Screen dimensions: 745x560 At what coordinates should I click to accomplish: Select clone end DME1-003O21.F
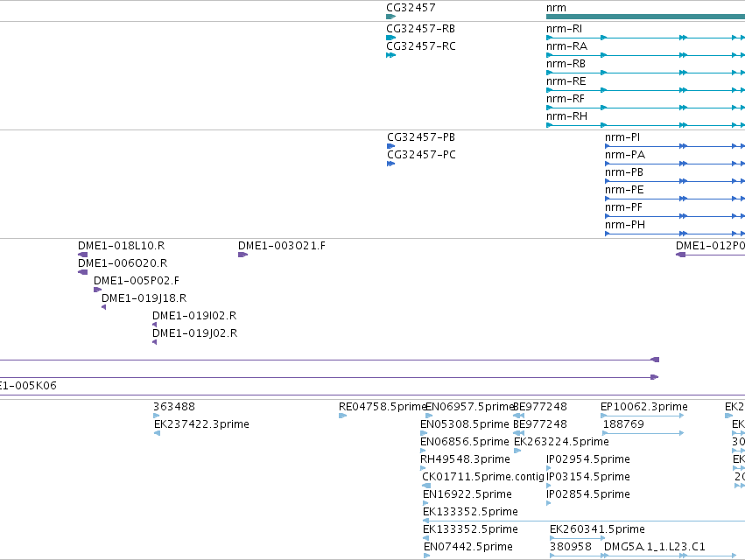pos(282,246)
